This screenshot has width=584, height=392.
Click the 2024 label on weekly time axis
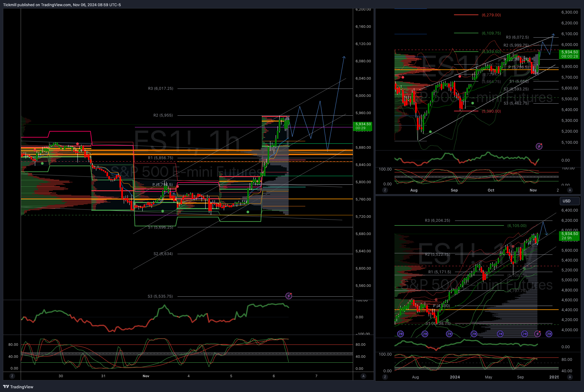click(455, 377)
